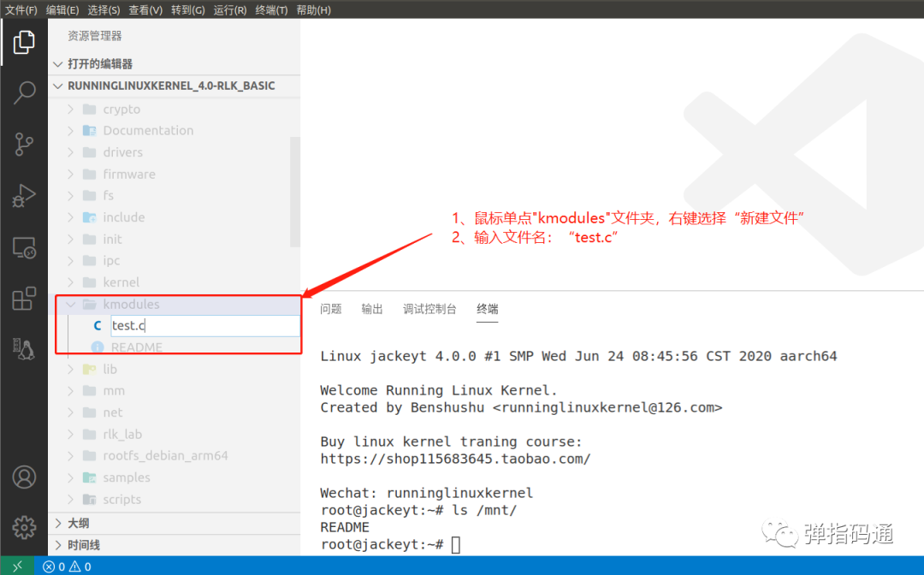Expand the crypto folder chevron
Viewport: 924px width, 575px height.
[x=71, y=109]
